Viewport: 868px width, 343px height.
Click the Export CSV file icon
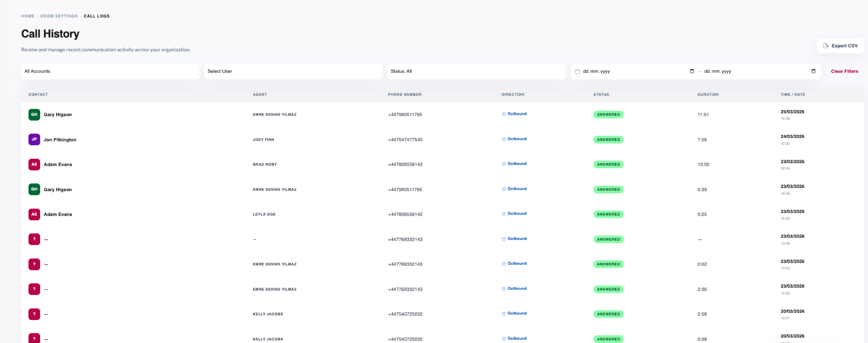tap(826, 46)
